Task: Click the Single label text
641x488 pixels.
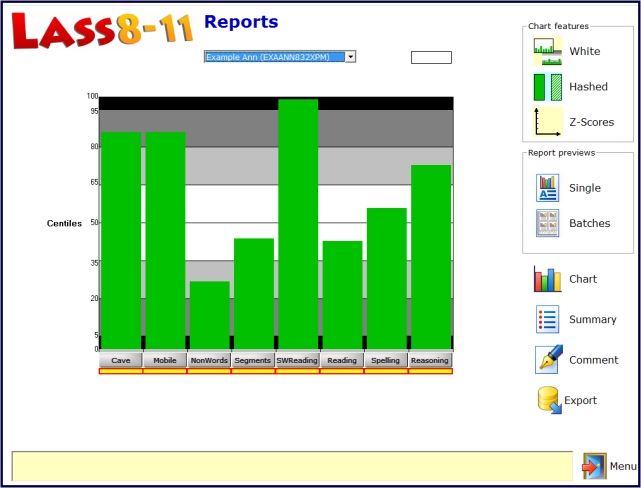Action: [x=585, y=188]
